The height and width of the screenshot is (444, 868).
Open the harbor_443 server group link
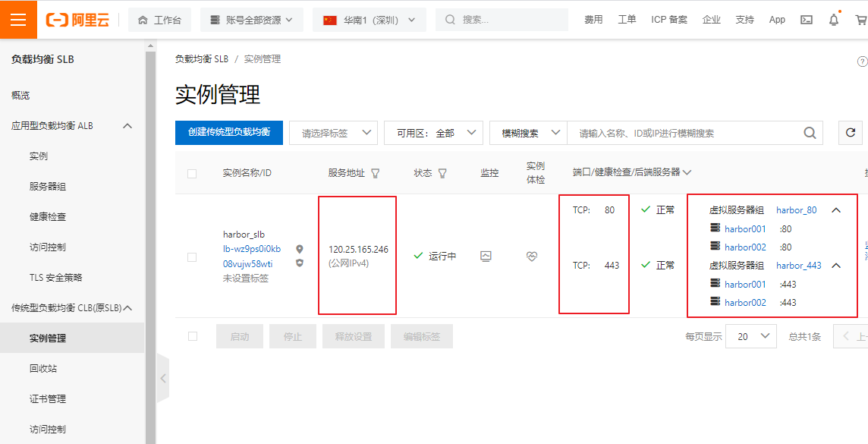click(799, 266)
